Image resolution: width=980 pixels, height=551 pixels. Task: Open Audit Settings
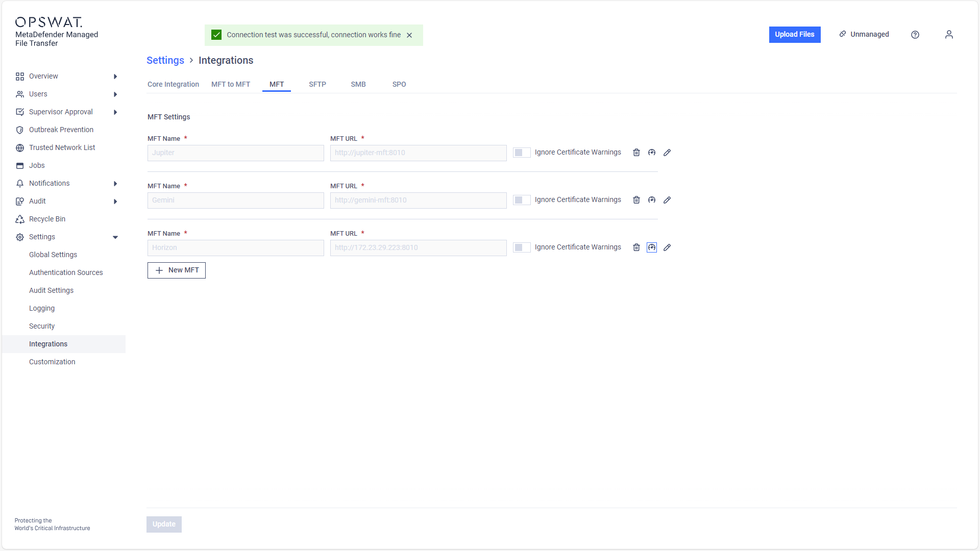coord(51,291)
